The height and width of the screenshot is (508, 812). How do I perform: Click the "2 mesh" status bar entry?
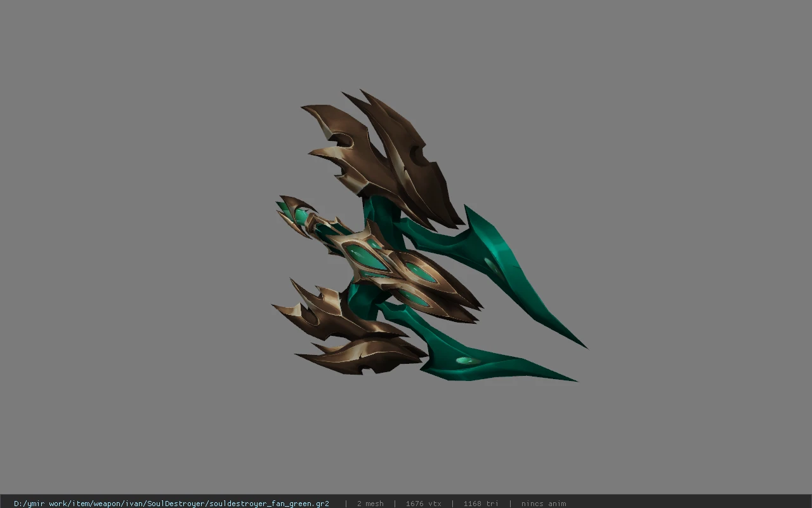[370, 504]
